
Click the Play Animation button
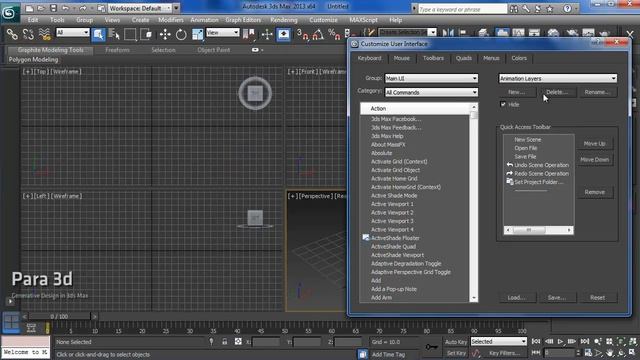tap(560, 341)
